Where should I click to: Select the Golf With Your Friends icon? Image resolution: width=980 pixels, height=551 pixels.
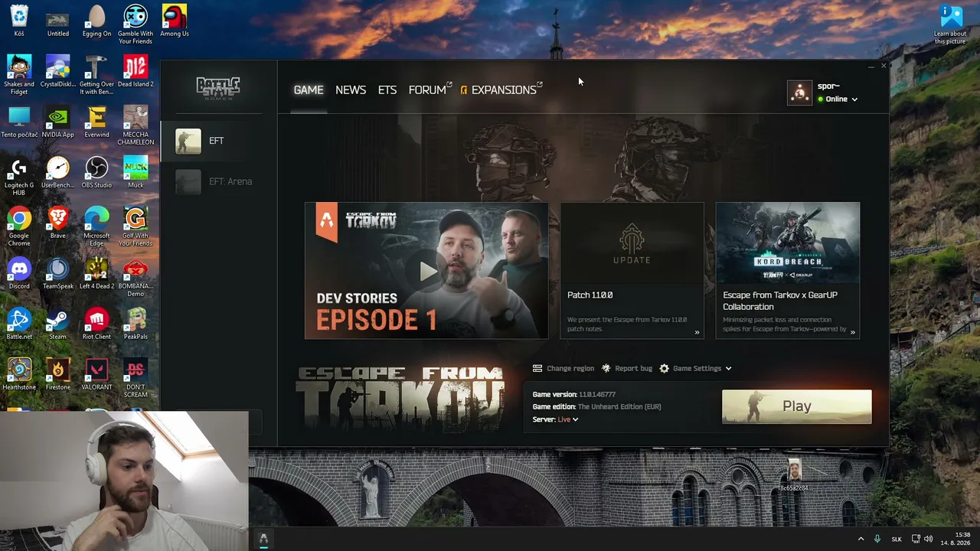click(136, 227)
